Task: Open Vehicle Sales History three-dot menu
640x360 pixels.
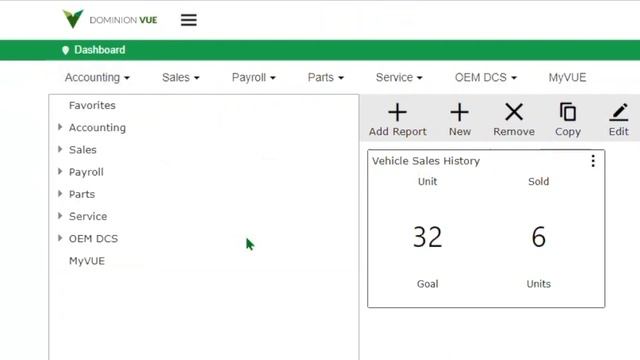Action: [593, 161]
